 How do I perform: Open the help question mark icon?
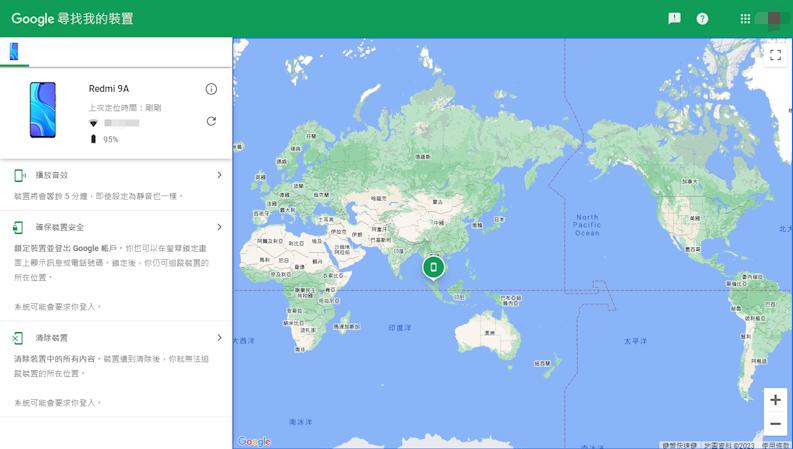(x=702, y=19)
